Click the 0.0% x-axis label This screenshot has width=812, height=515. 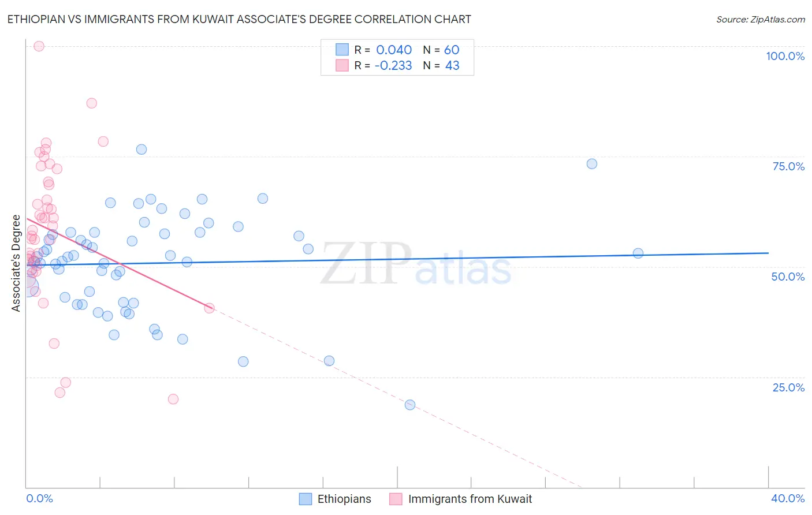click(x=39, y=498)
